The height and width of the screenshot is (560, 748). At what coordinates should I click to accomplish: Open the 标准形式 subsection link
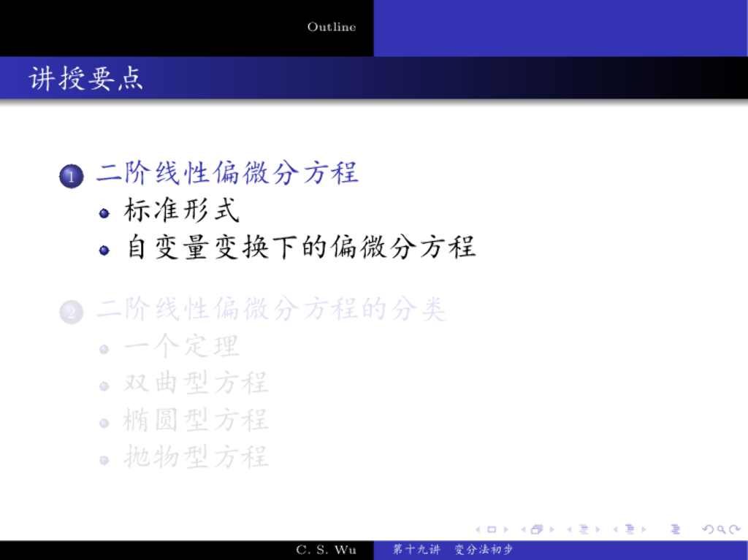182,211
